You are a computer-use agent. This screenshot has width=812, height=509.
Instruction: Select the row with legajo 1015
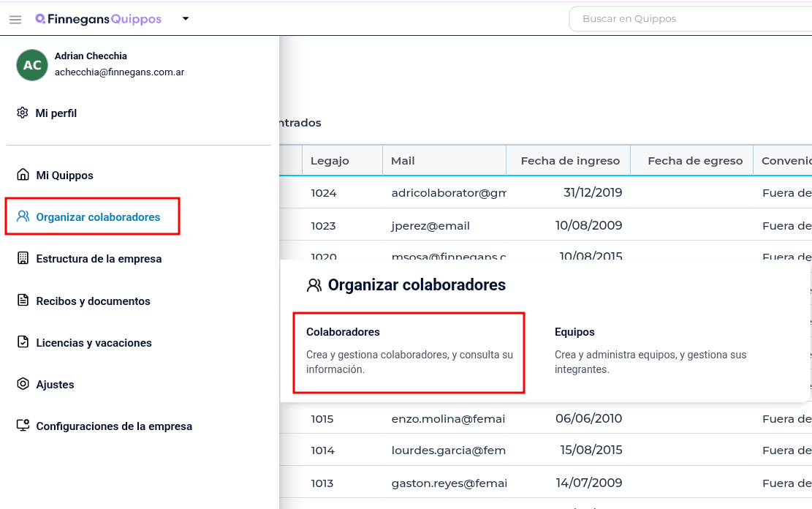546,418
